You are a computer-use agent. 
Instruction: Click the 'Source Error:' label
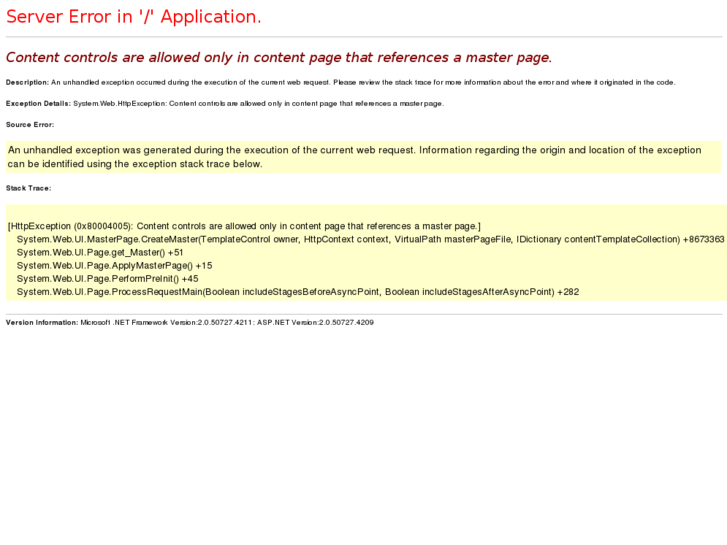(30, 125)
